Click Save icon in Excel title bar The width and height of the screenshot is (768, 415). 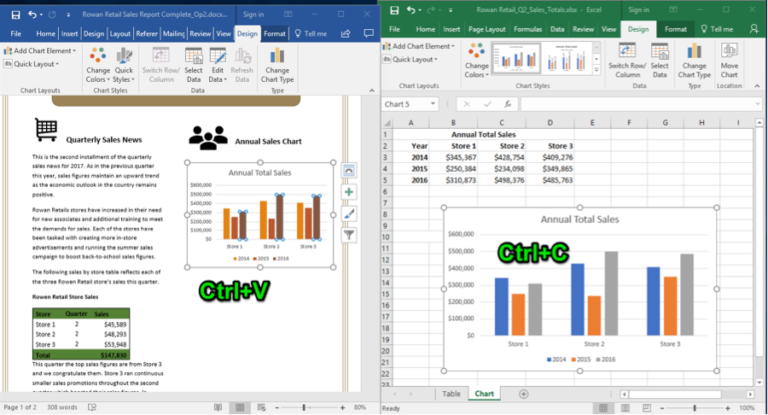click(x=394, y=10)
